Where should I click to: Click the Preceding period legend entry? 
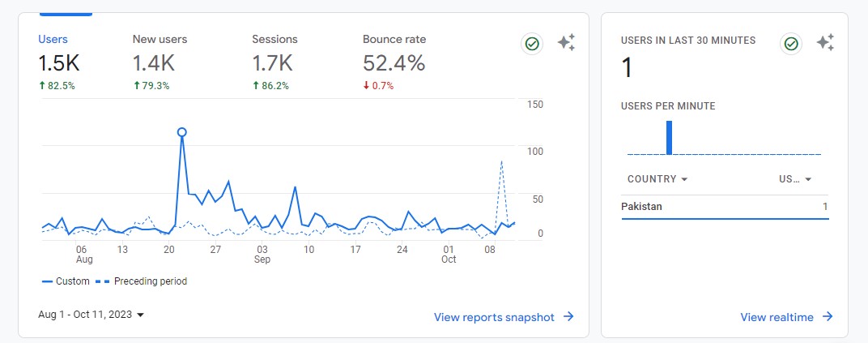(142, 281)
